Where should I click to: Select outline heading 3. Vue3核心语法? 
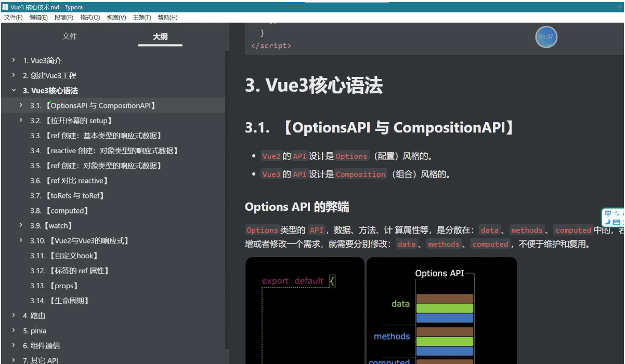point(50,91)
